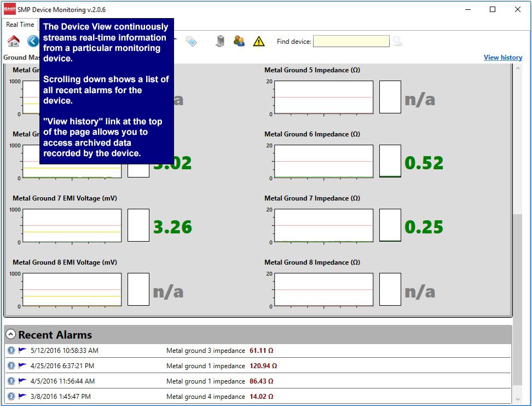Click the Metal Ground 6 Impedance level bar
The height and width of the screenshot is (406, 532).
[x=390, y=161]
